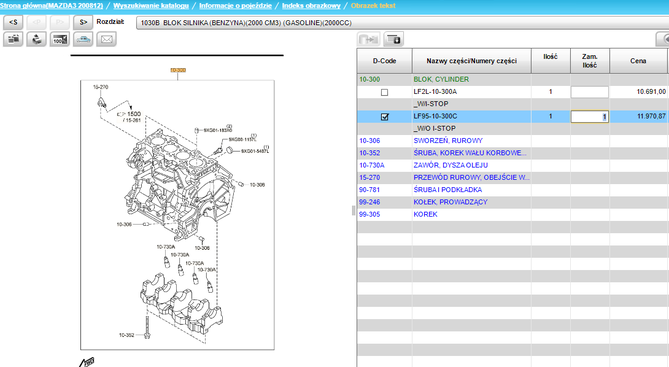
Task: Select Obrazek tekst breadcrumb
Action: 373,6
